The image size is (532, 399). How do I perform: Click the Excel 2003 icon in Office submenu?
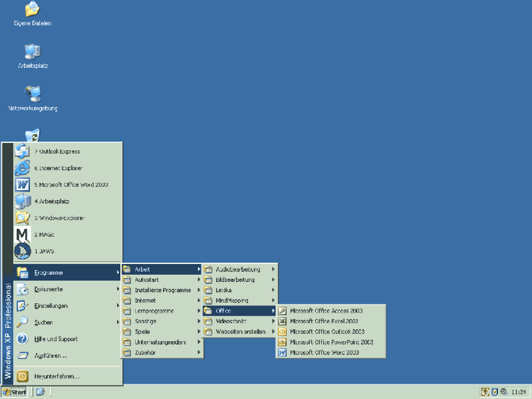click(282, 321)
